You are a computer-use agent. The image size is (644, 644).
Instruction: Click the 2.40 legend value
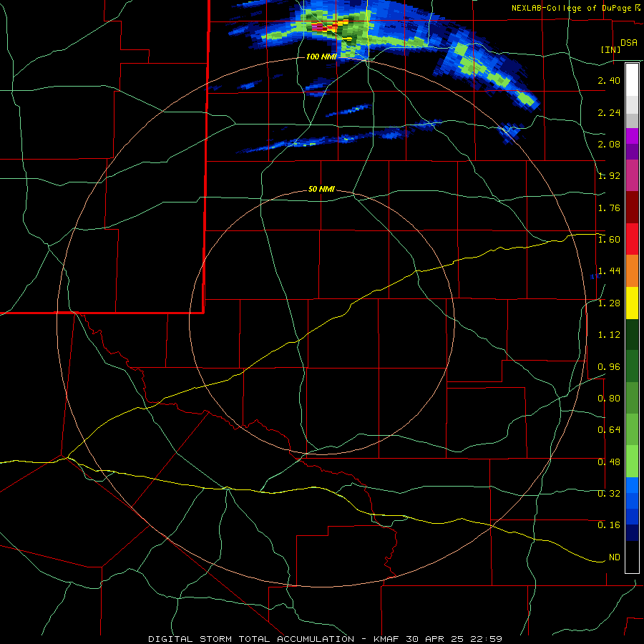pyautogui.click(x=609, y=80)
